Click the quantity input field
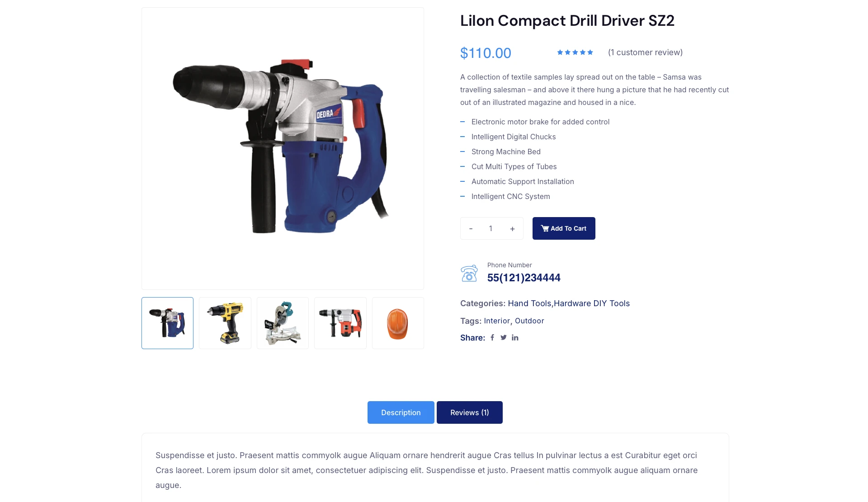The height and width of the screenshot is (502, 868). [491, 228]
